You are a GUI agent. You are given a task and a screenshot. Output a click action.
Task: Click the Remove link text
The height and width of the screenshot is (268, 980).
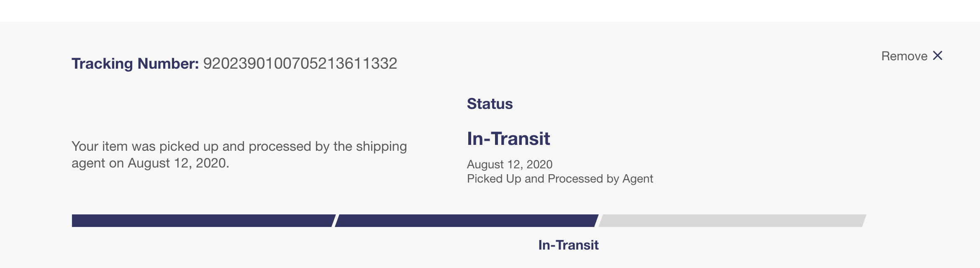[x=904, y=56]
